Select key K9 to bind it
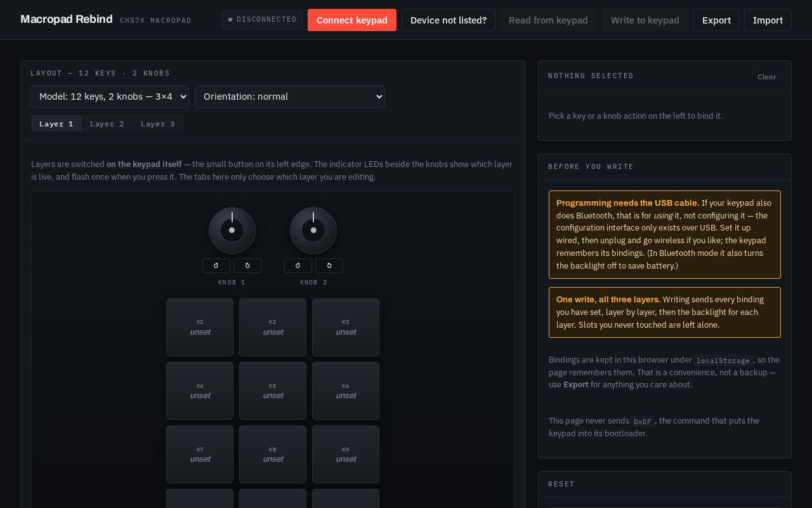Viewport: 812px width, 508px height. tap(346, 455)
